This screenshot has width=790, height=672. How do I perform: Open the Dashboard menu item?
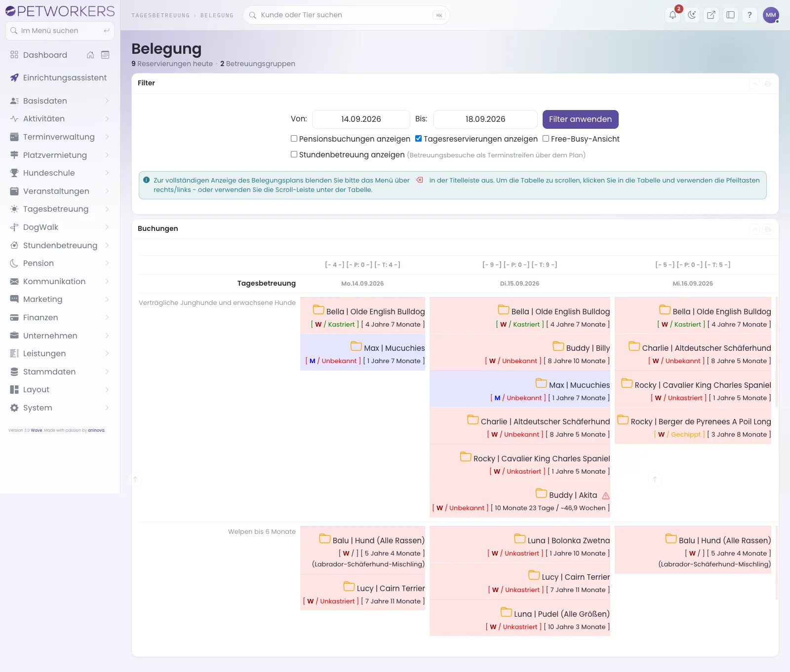(x=45, y=55)
